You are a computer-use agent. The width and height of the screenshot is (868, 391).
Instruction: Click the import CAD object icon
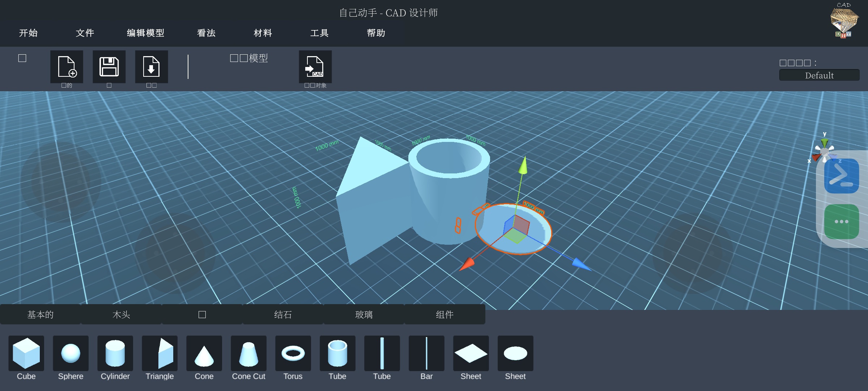coord(315,67)
